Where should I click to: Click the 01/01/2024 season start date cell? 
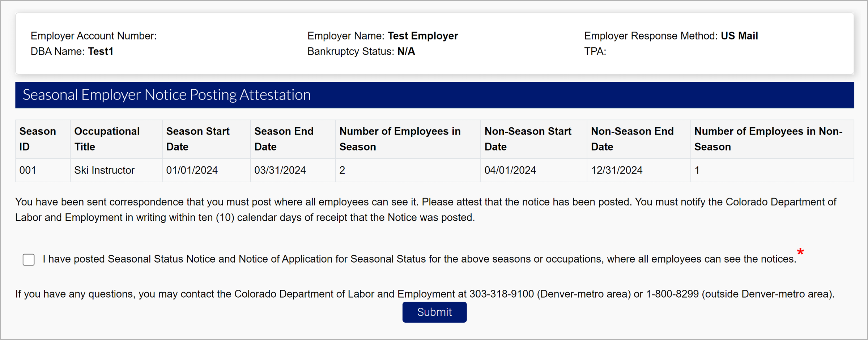click(x=192, y=170)
